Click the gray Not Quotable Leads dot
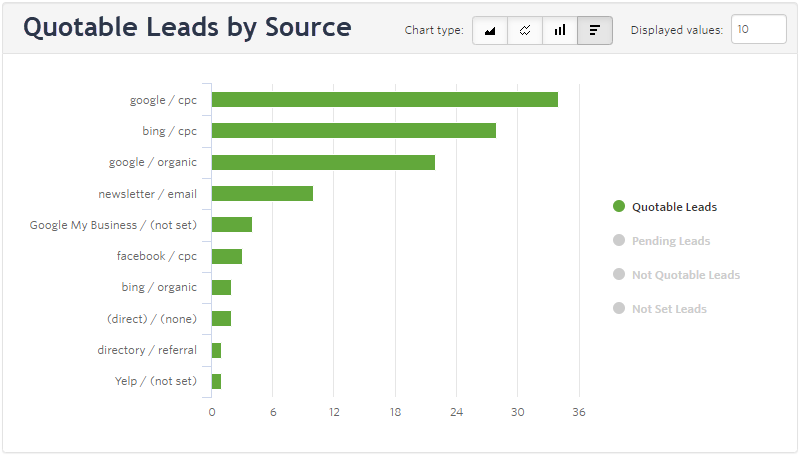The height and width of the screenshot is (455, 800). tap(619, 274)
